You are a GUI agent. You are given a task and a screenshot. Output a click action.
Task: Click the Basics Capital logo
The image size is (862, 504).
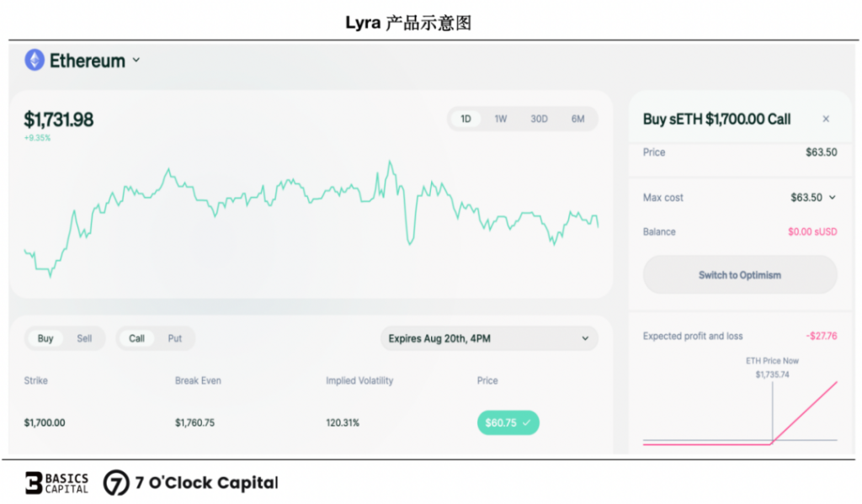click(57, 483)
